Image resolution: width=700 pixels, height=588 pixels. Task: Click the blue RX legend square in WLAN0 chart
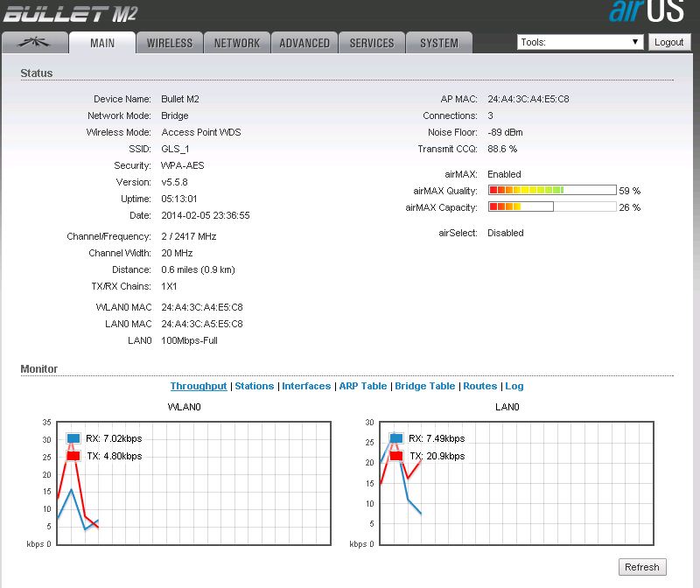(73, 438)
